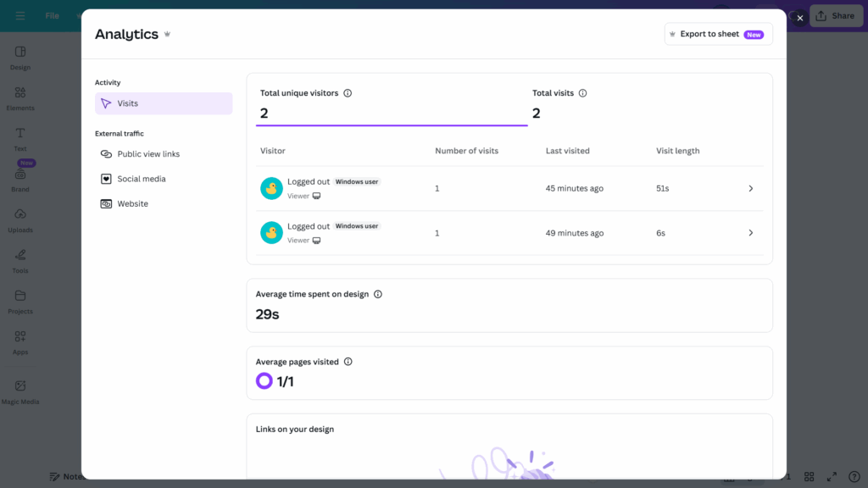Click Export to sheet button
868x488 pixels.
point(718,35)
